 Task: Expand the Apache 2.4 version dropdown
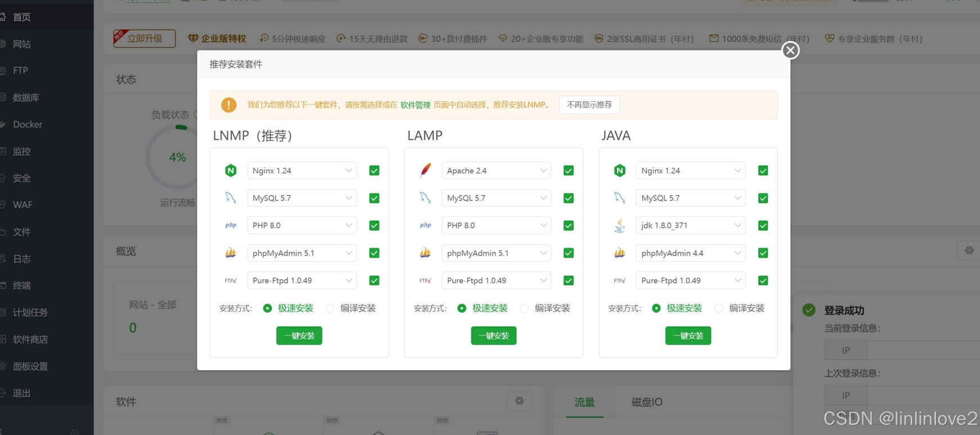click(496, 171)
